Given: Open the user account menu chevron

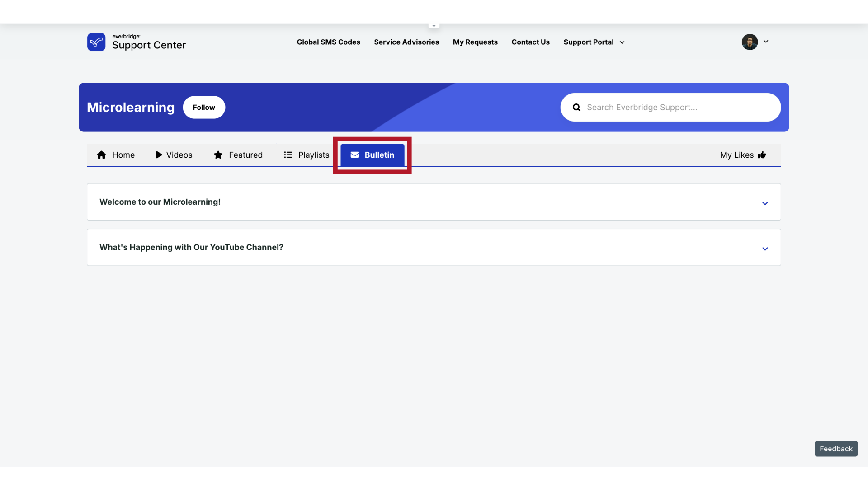Looking at the screenshot, I should 766,42.
